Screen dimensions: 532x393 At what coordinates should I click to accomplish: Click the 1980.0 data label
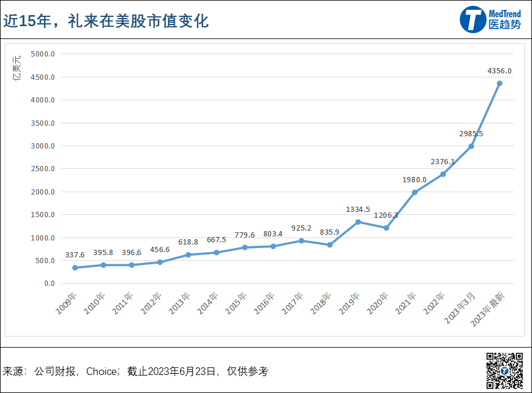pyautogui.click(x=414, y=180)
